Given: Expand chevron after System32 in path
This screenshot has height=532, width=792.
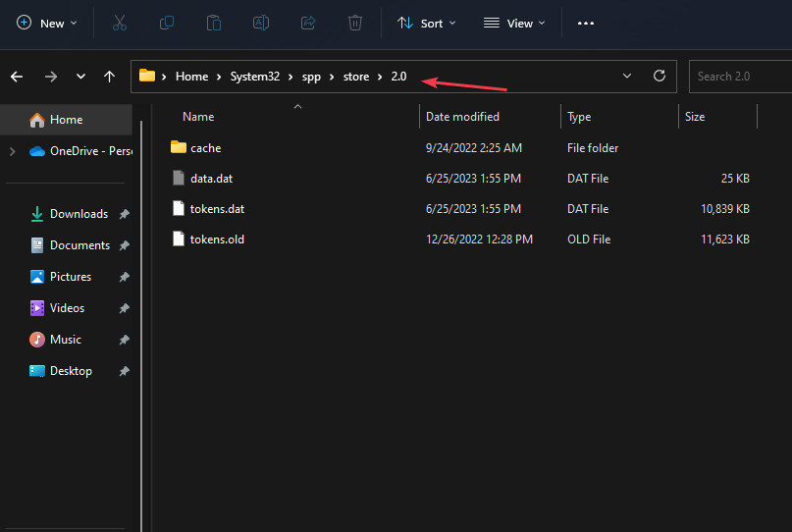Looking at the screenshot, I should click(290, 77).
